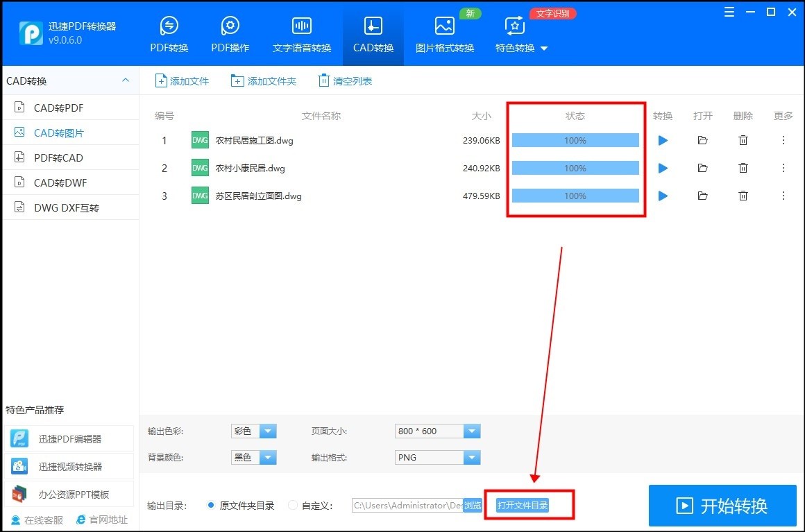Delete 苏区民居剖立面图.dwg using trash icon

743,196
